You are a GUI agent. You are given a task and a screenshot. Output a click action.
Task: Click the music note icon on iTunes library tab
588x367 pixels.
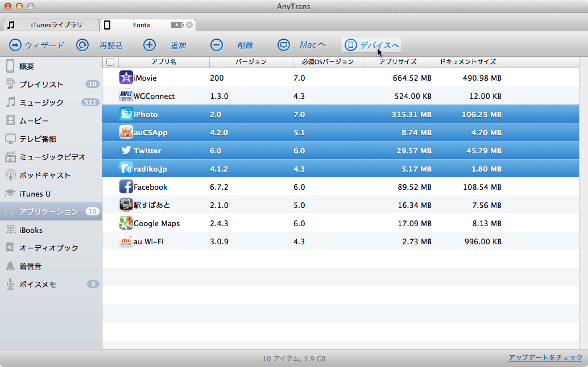click(11, 25)
